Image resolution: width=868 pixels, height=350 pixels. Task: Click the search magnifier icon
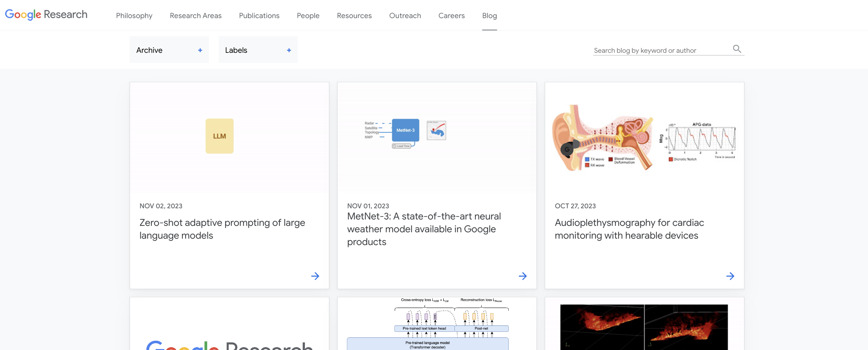point(737,49)
